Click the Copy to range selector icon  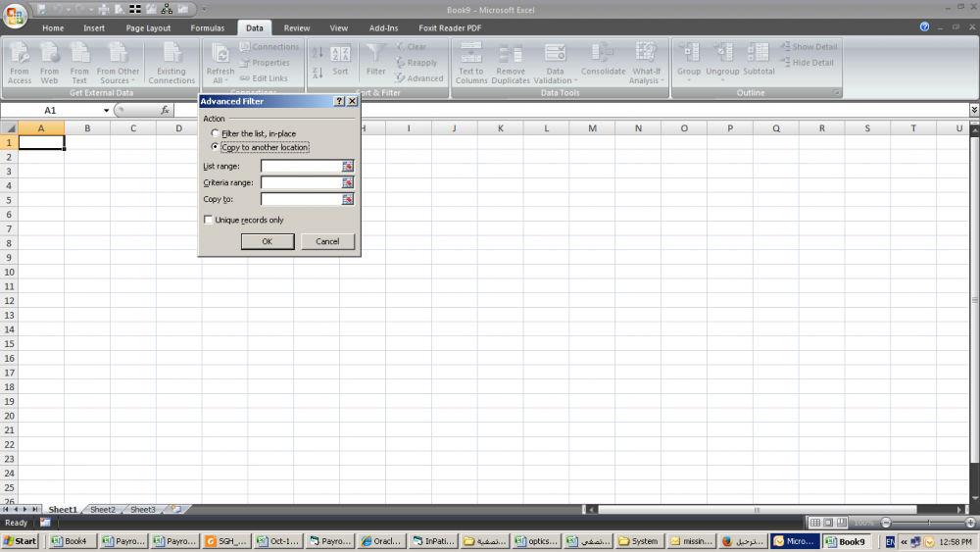347,199
